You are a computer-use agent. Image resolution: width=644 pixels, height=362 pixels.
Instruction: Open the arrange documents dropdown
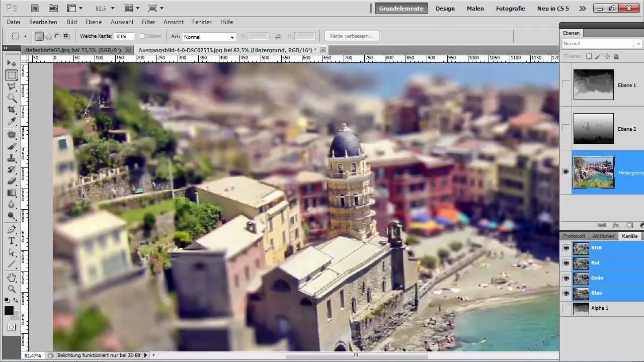pos(132,9)
